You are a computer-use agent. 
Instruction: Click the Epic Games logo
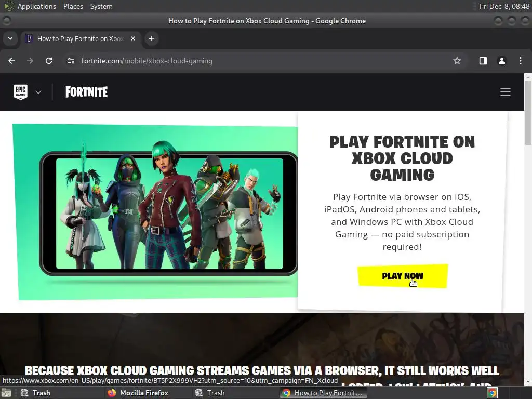coord(21,92)
